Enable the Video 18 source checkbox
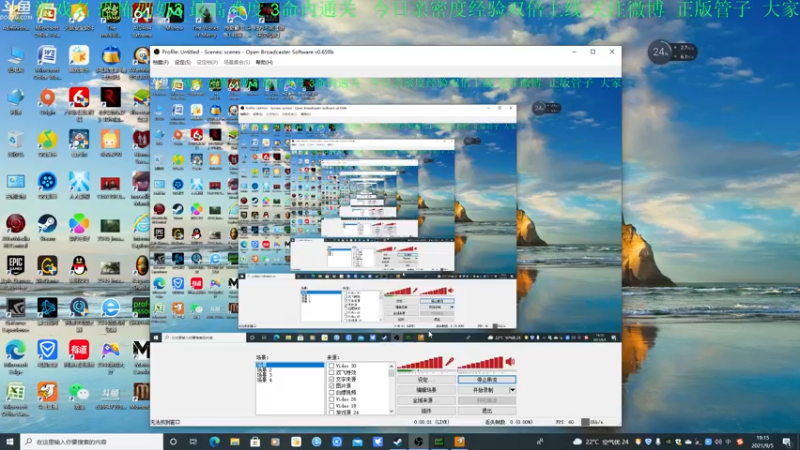Screen dimensions: 800x450 coord(332,406)
